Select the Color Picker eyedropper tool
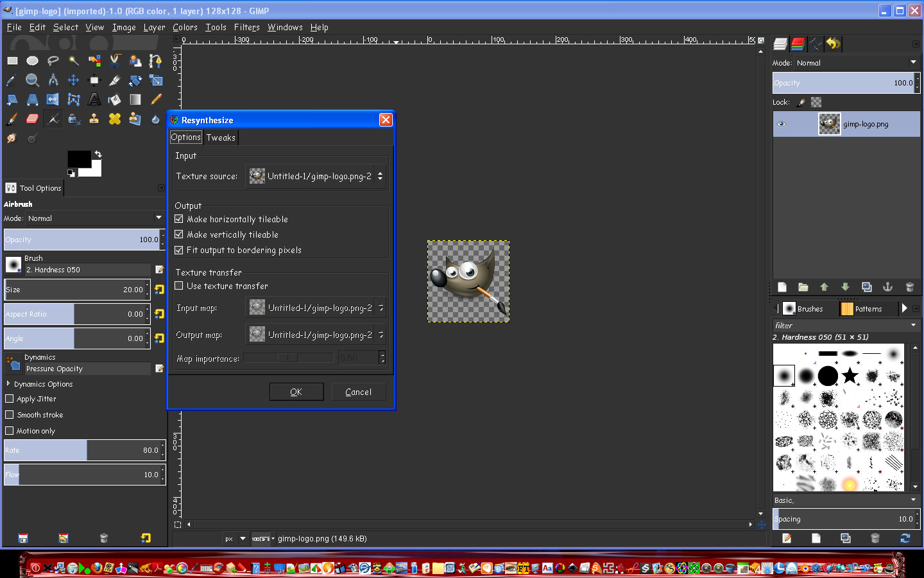The height and width of the screenshot is (578, 924). pos(12,80)
